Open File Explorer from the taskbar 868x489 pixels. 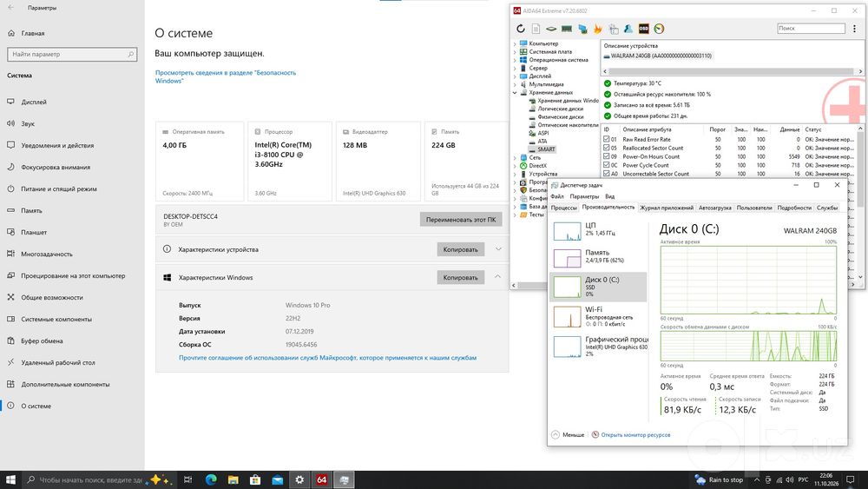click(233, 479)
